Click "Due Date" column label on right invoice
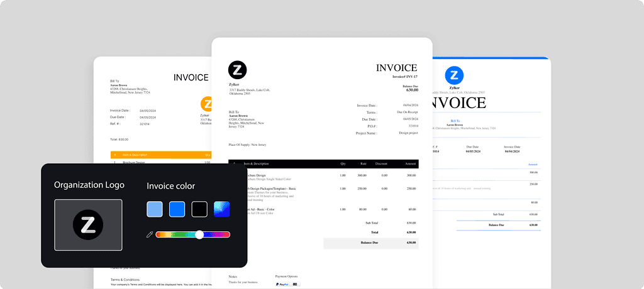This screenshot has width=644, height=289. point(473,146)
